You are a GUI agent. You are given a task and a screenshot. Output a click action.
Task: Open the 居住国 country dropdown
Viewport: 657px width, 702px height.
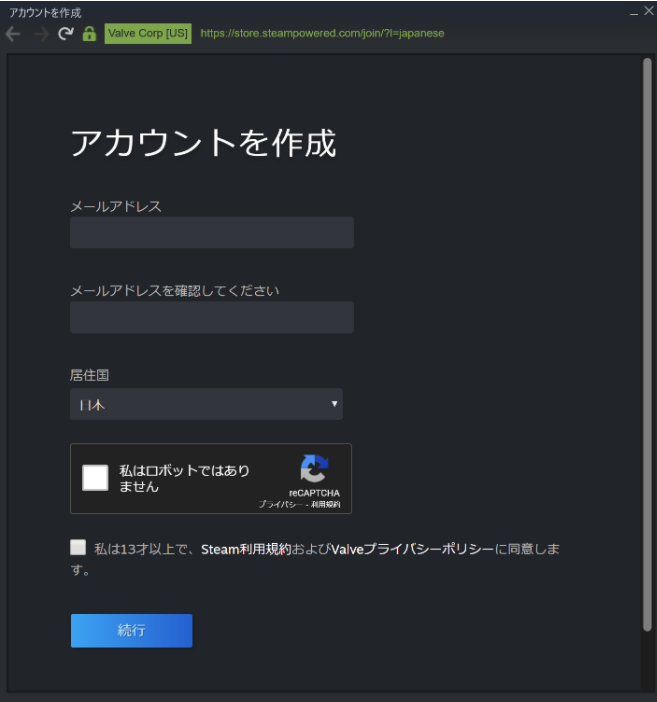(x=206, y=404)
